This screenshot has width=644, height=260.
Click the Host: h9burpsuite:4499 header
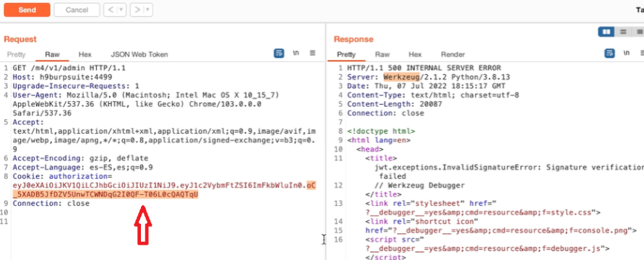[62, 77]
